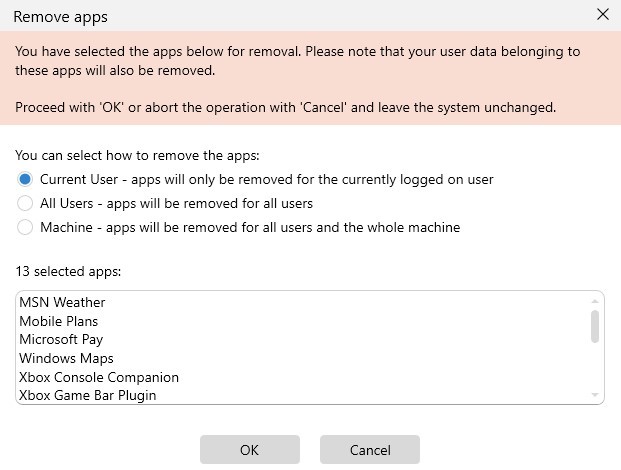Select Xbox Console Companion entry
The width and height of the screenshot is (621, 470).
coord(99,377)
